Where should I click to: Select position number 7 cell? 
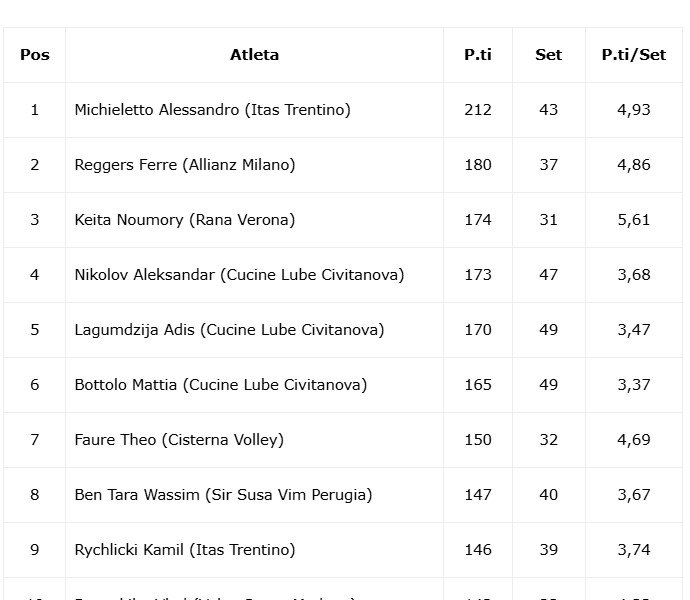[x=35, y=440]
